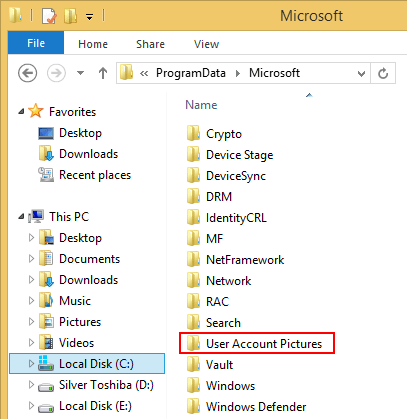Open the recent locations dropdown arrow
Screen dimensions: 407x419
pyautogui.click(x=80, y=73)
